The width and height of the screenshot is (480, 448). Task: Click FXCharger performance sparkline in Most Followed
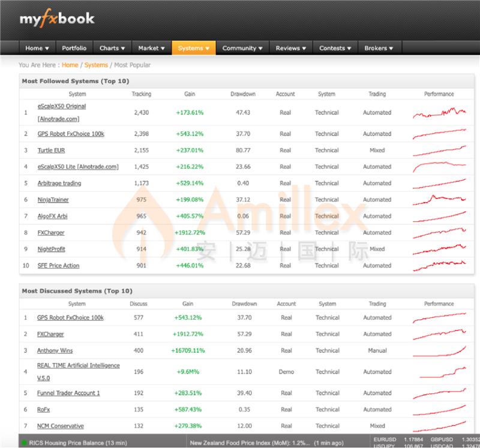click(439, 233)
